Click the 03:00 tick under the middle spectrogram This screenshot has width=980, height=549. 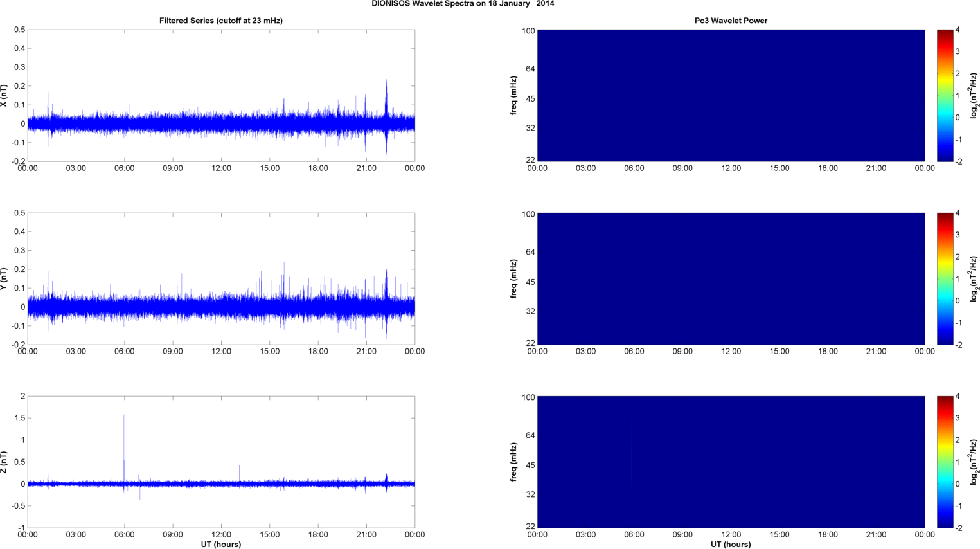click(x=585, y=352)
